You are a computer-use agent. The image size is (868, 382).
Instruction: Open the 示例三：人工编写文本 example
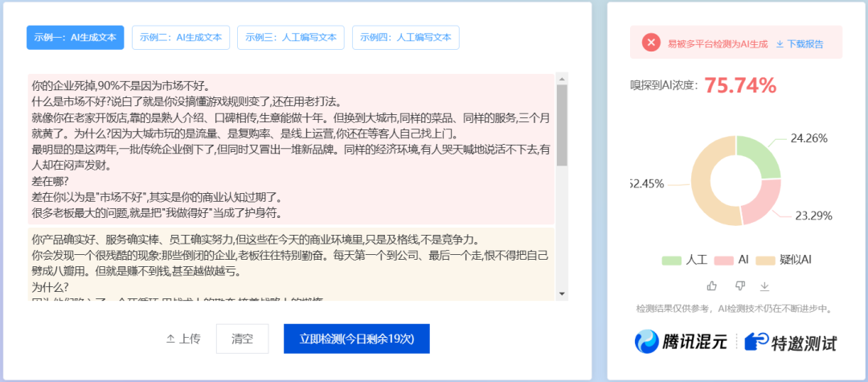point(291,37)
